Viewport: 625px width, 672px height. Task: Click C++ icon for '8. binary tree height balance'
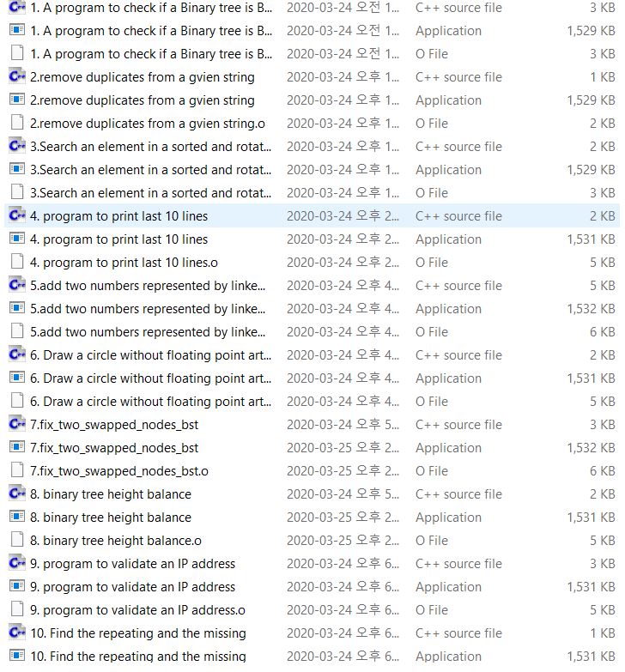17,493
